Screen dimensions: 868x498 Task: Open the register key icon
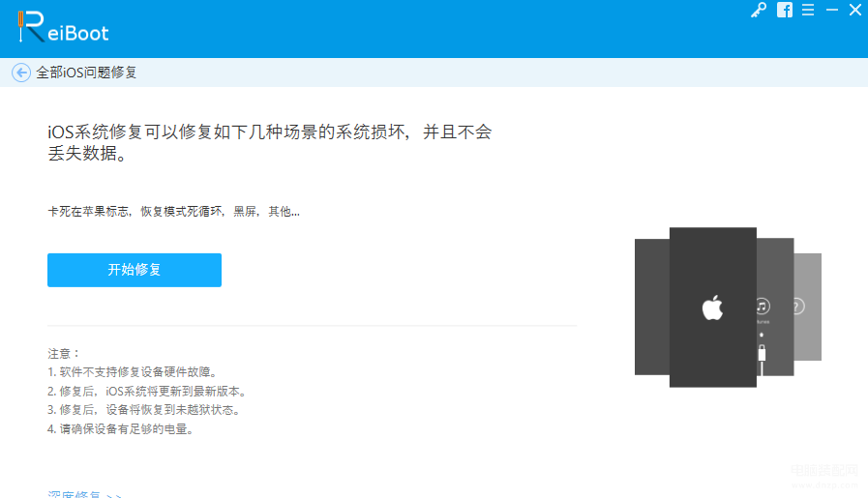tap(759, 10)
